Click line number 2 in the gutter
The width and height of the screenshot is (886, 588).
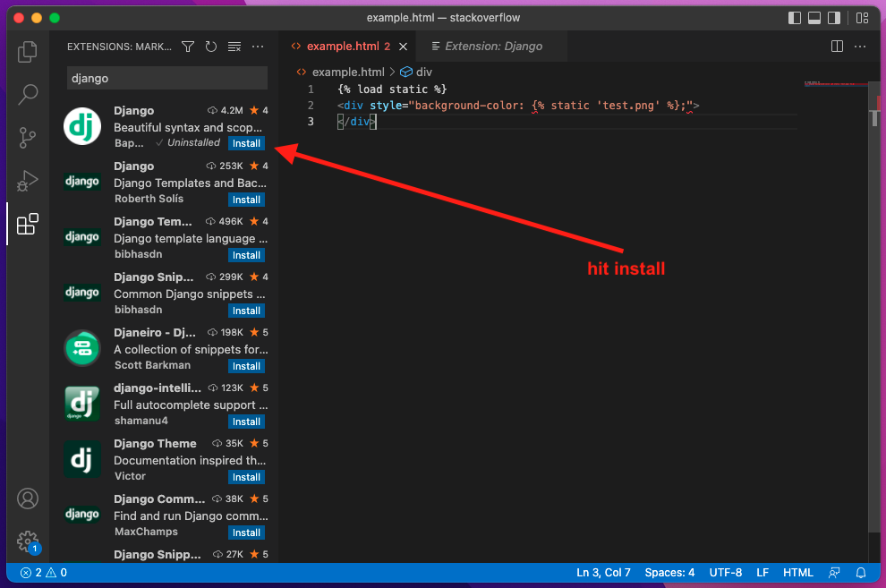[311, 106]
